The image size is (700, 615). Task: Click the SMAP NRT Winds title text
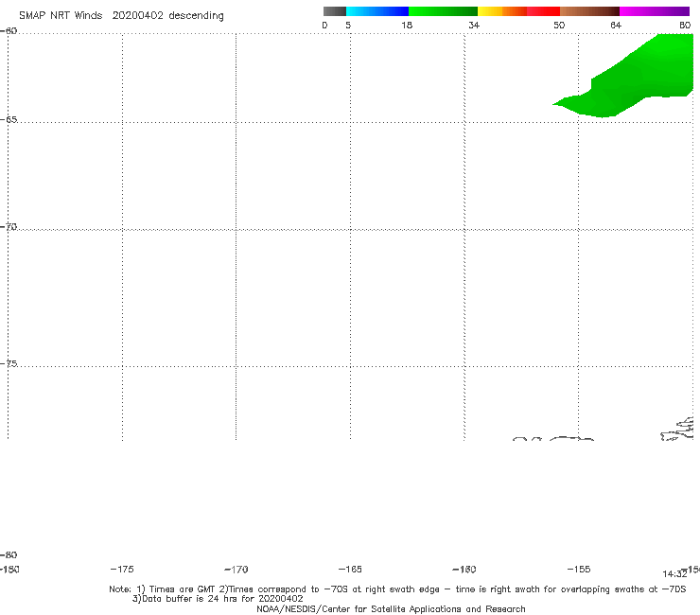(61, 15)
